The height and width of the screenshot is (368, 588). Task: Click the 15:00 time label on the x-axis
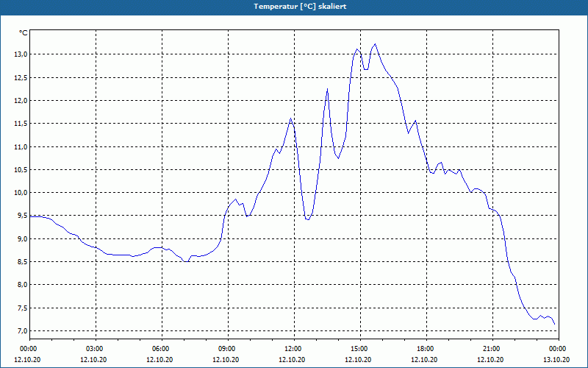[x=360, y=349]
